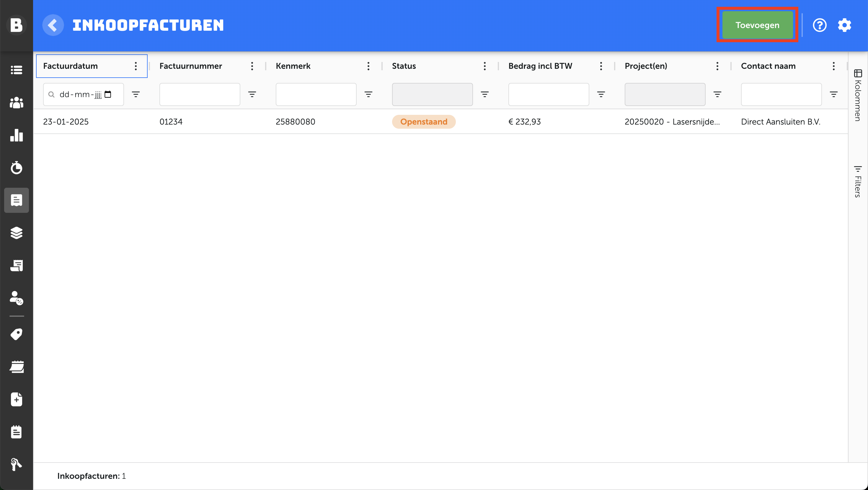
Task: Open the invoice row dated 23-01-2025
Action: [x=66, y=122]
